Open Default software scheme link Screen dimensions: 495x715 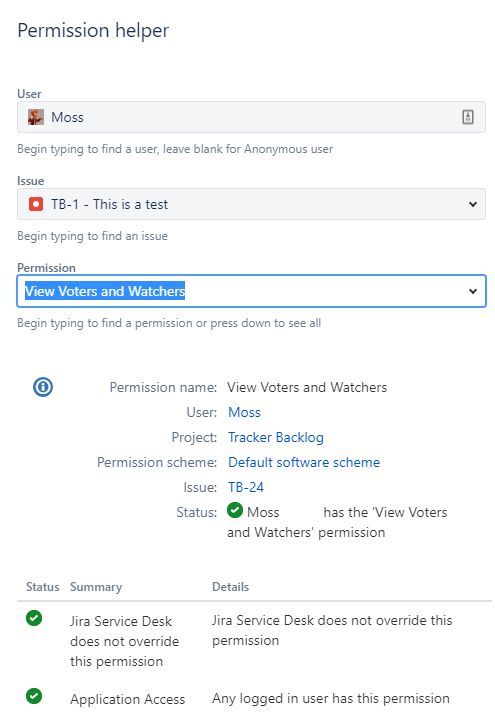(304, 462)
